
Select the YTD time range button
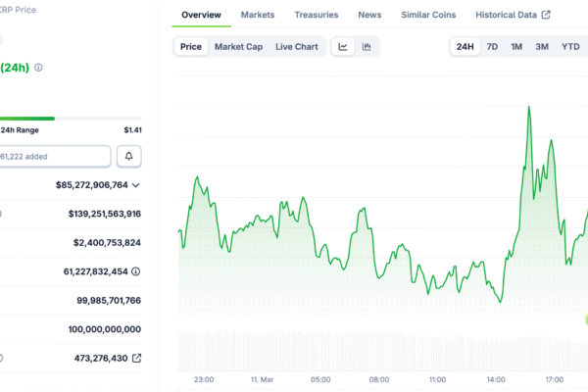(x=569, y=47)
